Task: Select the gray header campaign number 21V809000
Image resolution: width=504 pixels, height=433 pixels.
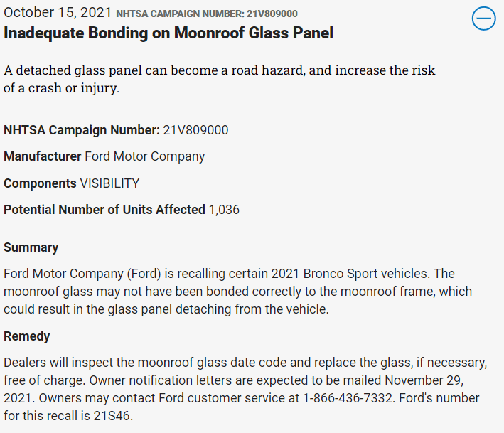Action: point(272,14)
